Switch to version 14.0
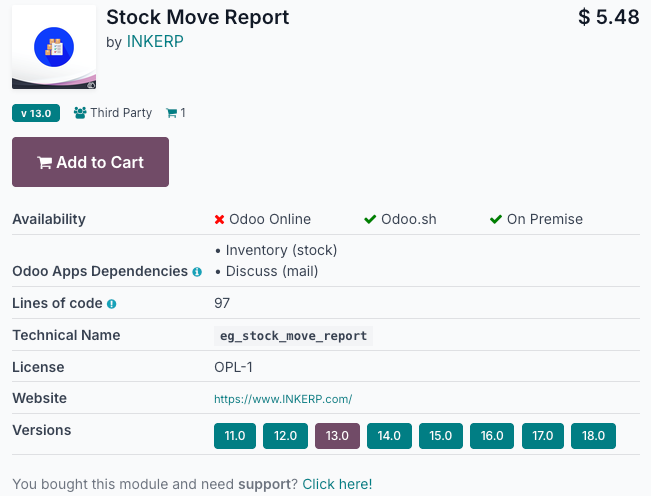This screenshot has height=496, width=651. click(x=389, y=436)
